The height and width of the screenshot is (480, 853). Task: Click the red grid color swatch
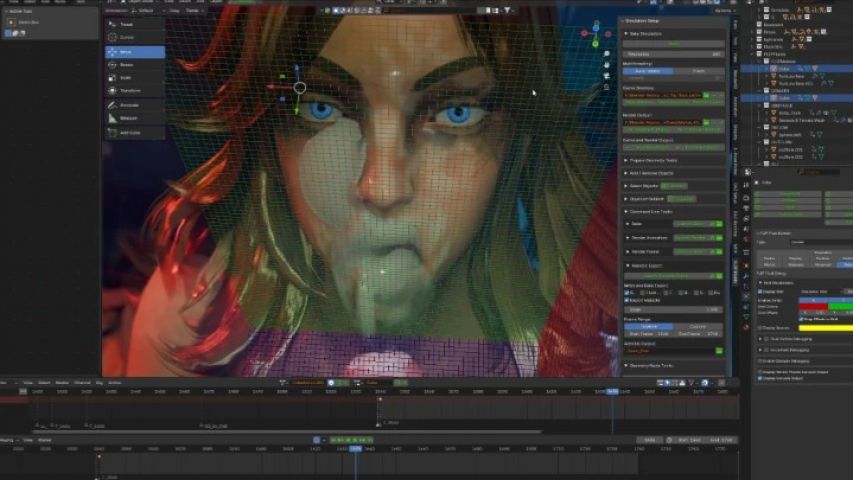[813, 307]
